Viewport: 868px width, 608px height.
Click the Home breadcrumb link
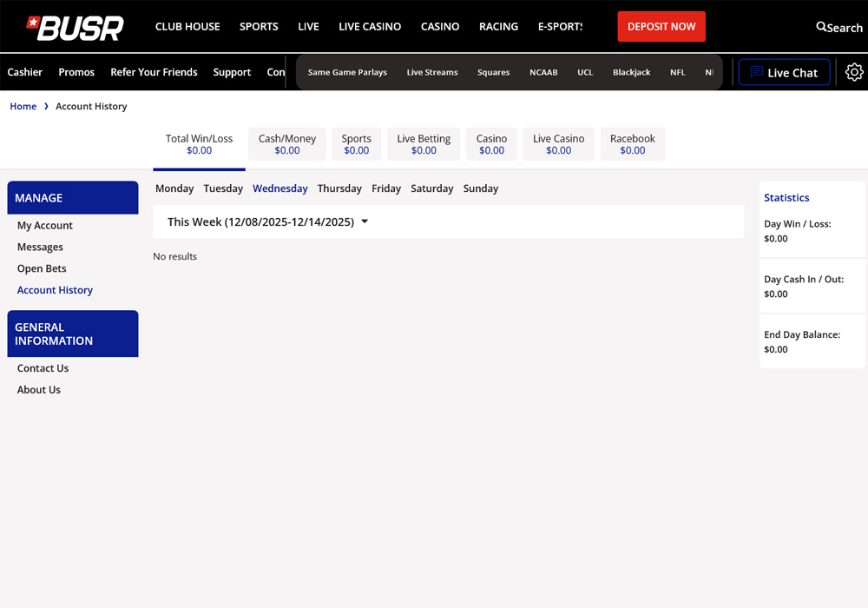pyautogui.click(x=23, y=106)
